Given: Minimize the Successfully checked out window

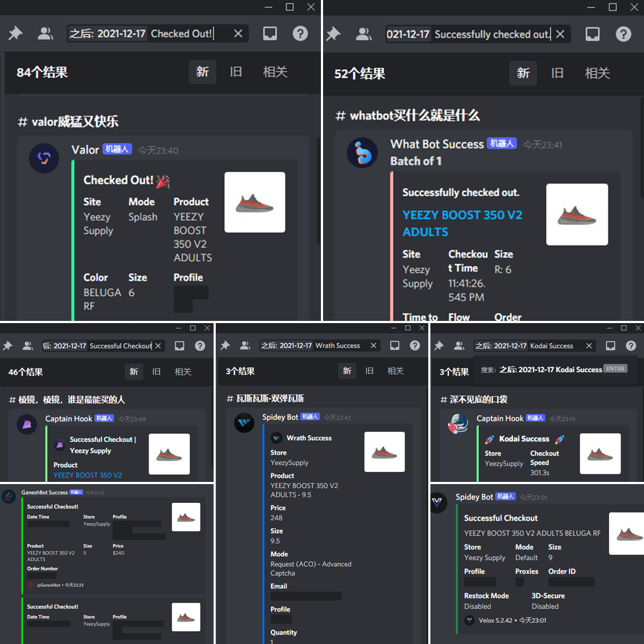Looking at the screenshot, I should pyautogui.click(x=591, y=7).
